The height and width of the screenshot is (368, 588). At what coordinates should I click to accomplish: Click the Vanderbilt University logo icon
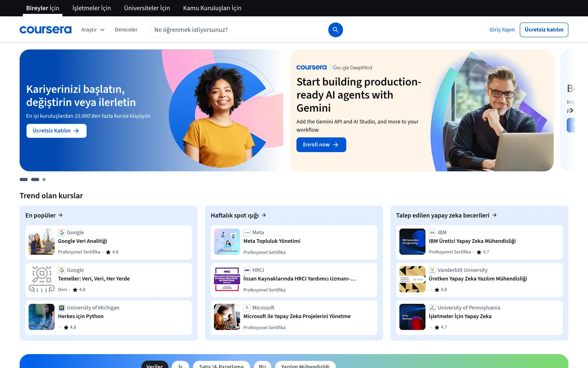(x=432, y=270)
